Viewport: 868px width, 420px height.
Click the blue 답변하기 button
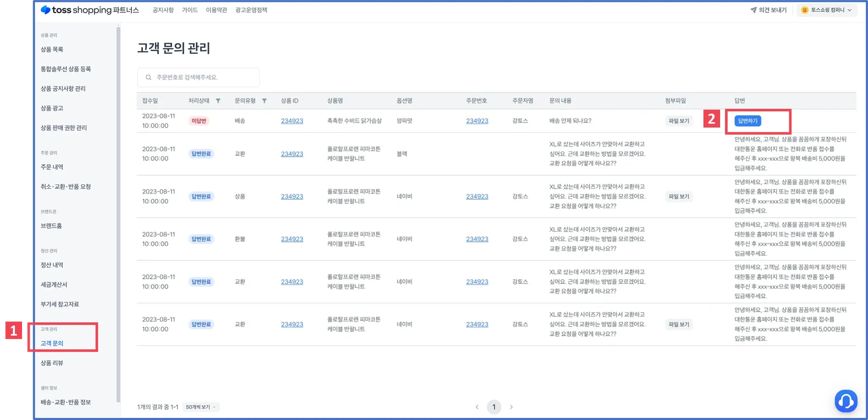pyautogui.click(x=748, y=121)
